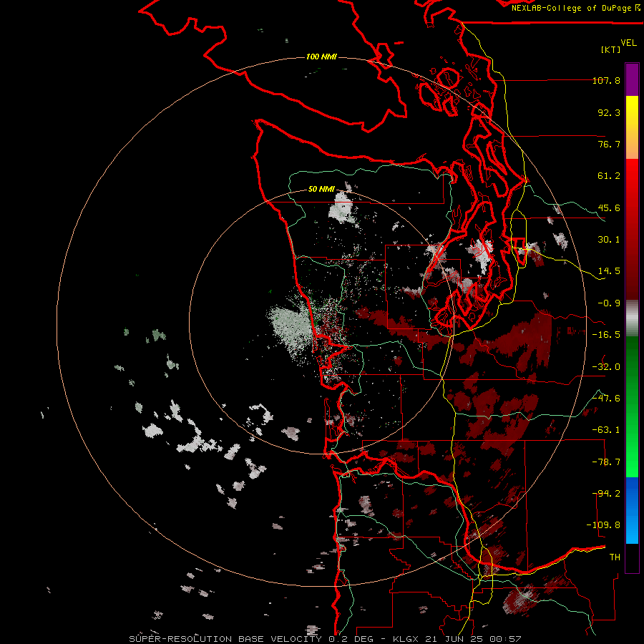644x644 pixels.
Task: Select the -32.0 scale value
Action: pos(606,367)
